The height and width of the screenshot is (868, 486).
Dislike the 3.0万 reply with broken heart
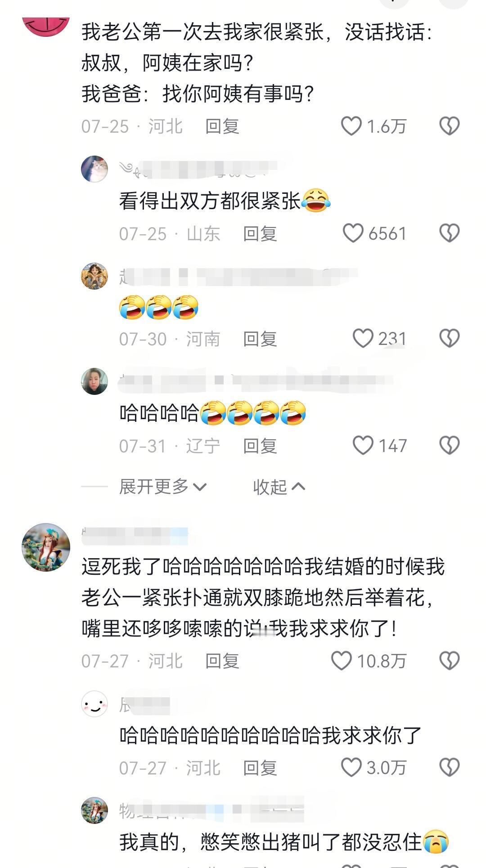(449, 767)
